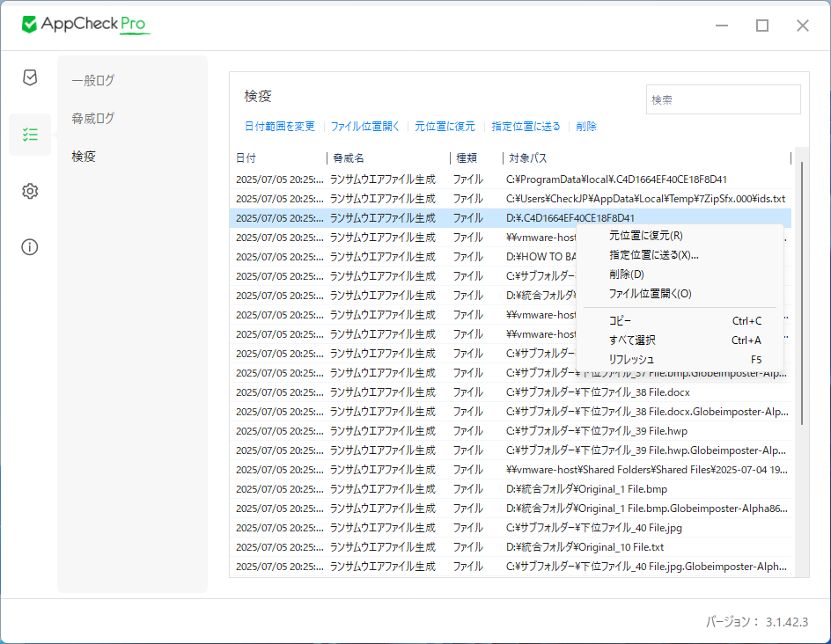Choose 元位置に復元(R) from context menu

coord(645,236)
